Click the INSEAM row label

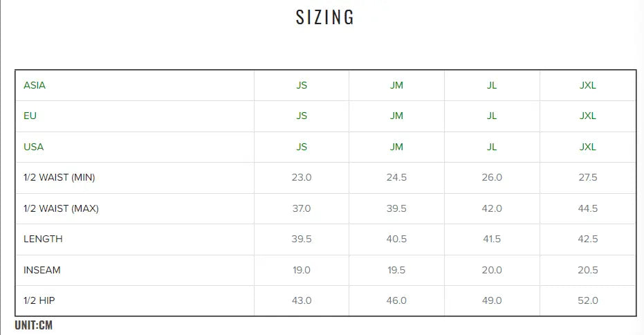point(42,270)
